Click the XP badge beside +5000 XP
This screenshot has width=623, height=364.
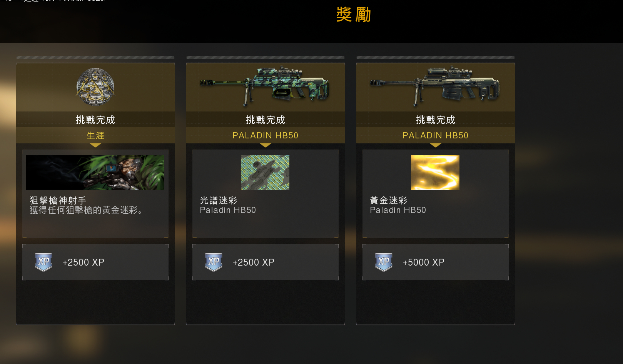(384, 262)
